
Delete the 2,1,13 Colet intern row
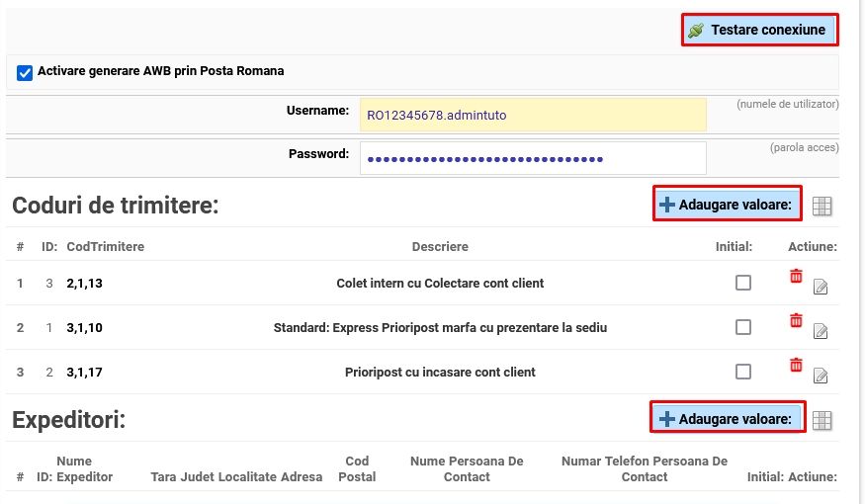pyautogui.click(x=796, y=276)
